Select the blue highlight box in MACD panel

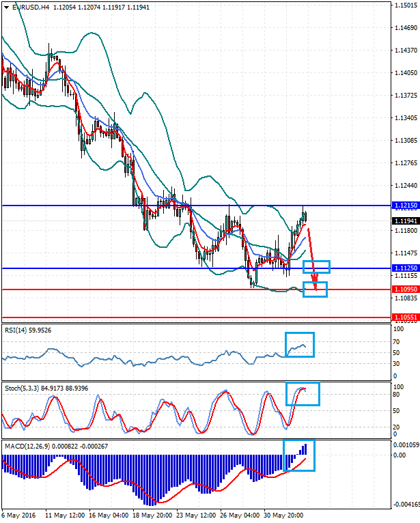click(299, 455)
